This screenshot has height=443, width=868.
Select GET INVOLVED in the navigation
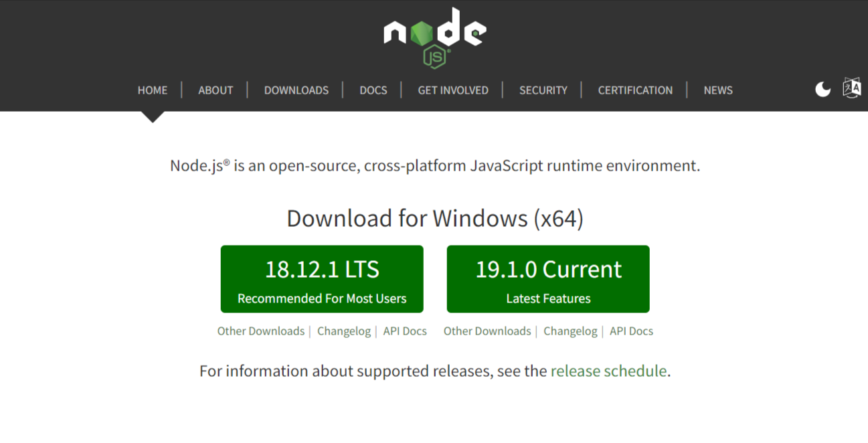453,90
